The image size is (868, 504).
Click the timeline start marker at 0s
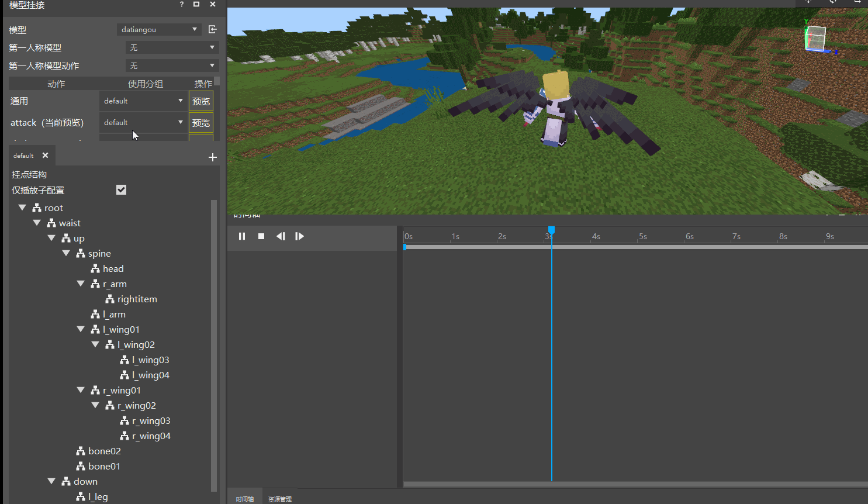pyautogui.click(x=404, y=247)
